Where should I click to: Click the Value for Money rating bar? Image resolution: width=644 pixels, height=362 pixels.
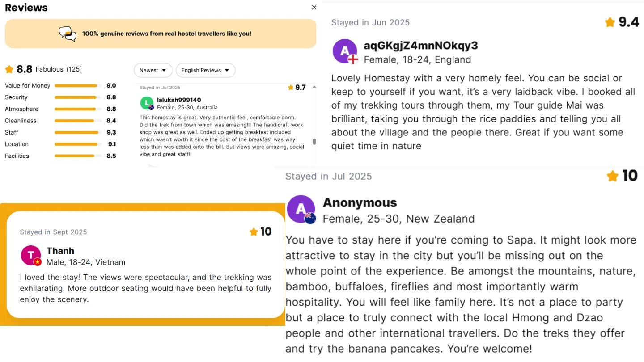(x=76, y=86)
